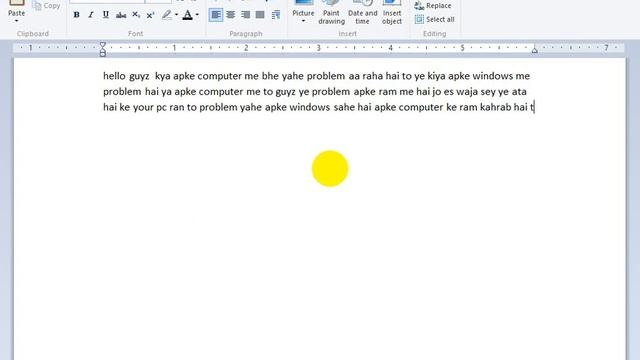The height and width of the screenshot is (360, 640).
Task: Click the word 'kahrab' in the third line
Action: (x=496, y=107)
